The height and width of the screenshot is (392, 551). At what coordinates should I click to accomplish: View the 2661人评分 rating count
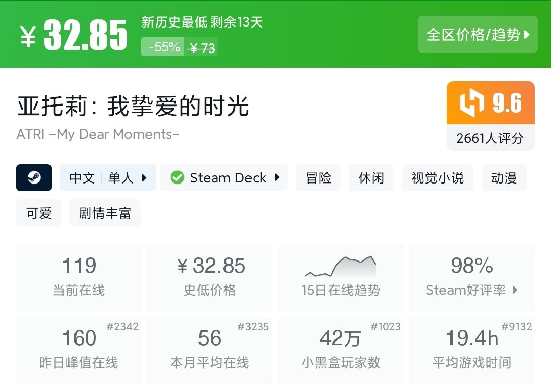[490, 138]
